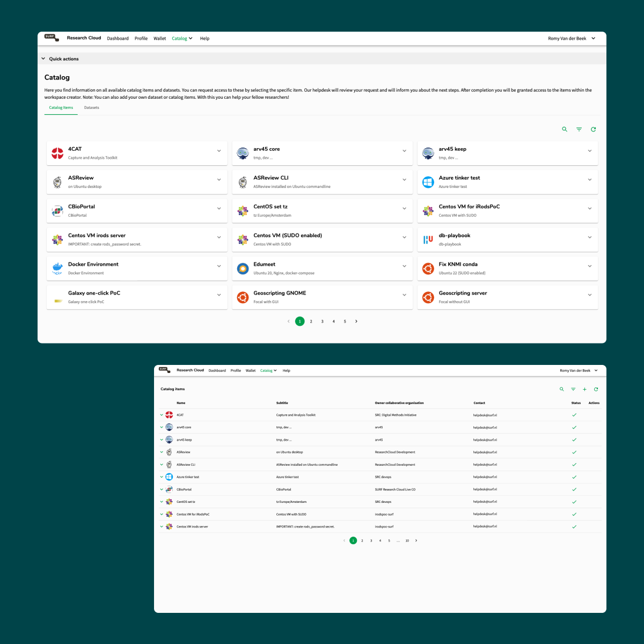
Task: Open the user dropdown in the table view window
Action: [x=579, y=370]
